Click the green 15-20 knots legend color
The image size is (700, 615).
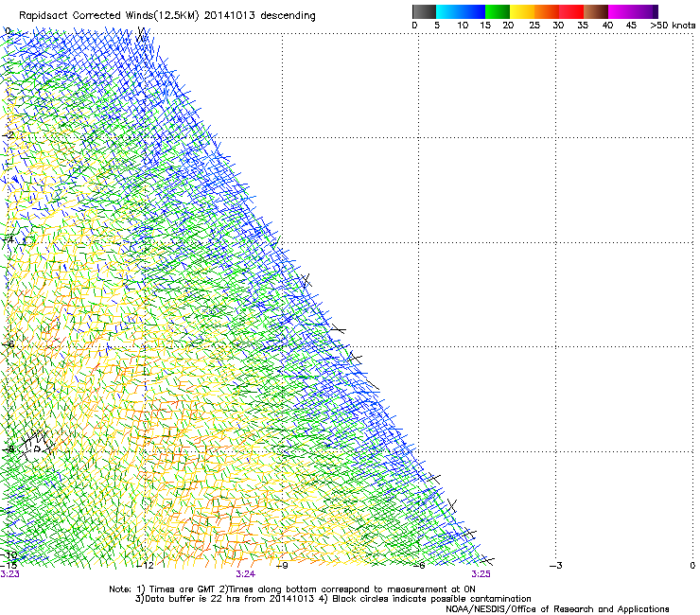point(498,11)
